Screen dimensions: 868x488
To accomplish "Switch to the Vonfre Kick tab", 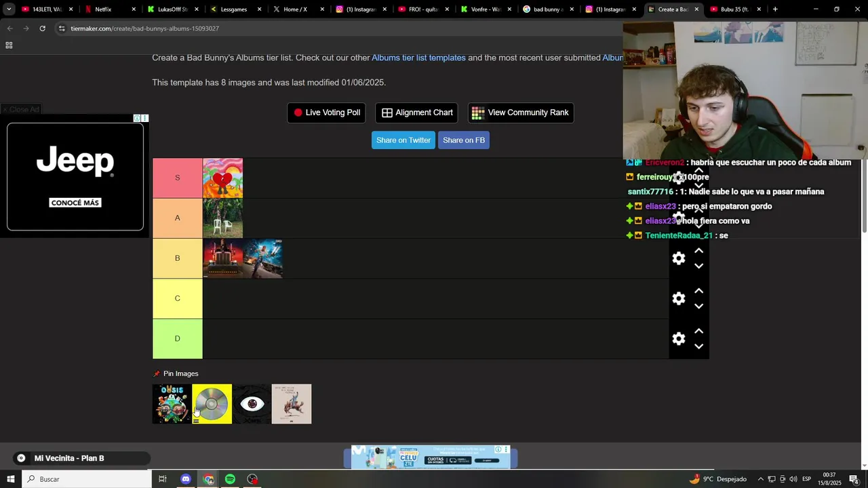I will pyautogui.click(x=486, y=9).
